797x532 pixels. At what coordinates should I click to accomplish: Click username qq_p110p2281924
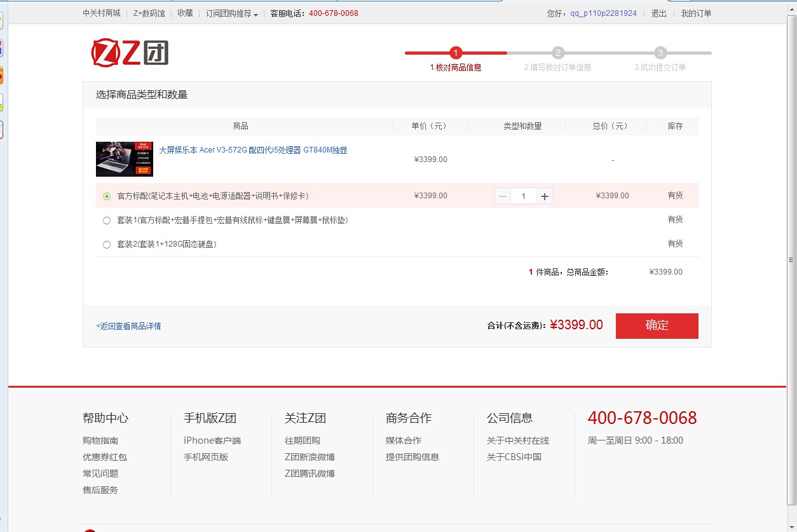[x=603, y=13]
